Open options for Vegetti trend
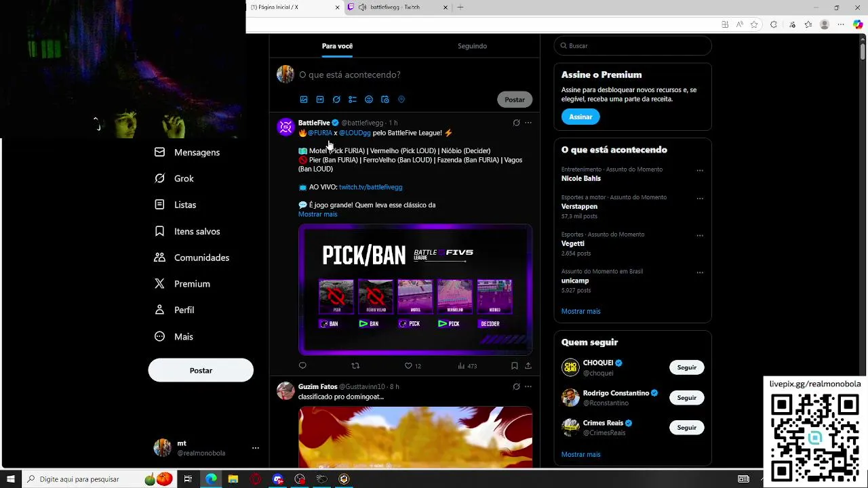Screen dimensions: 868x488 [700, 236]
